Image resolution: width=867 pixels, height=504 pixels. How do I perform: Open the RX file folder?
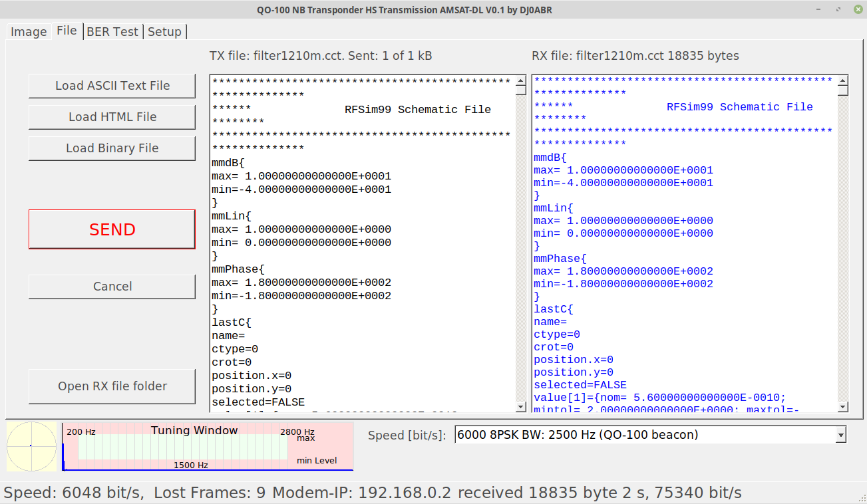(x=111, y=386)
